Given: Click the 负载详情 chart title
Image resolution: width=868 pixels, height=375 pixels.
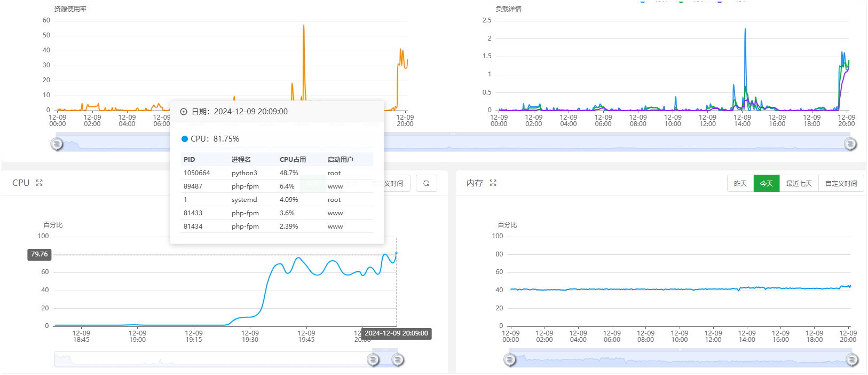Looking at the screenshot, I should pos(508,9).
